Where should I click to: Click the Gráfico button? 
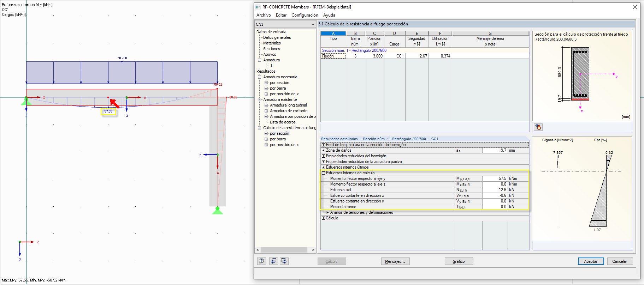point(459,261)
